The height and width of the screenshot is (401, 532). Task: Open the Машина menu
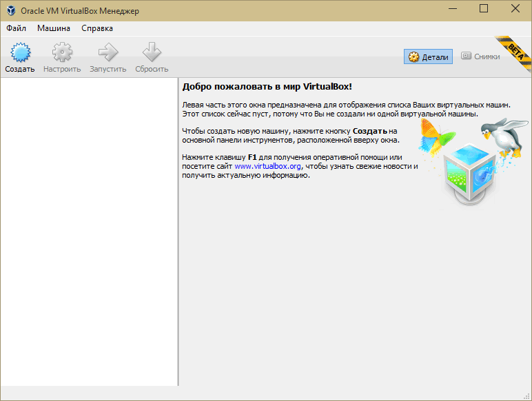click(x=54, y=28)
